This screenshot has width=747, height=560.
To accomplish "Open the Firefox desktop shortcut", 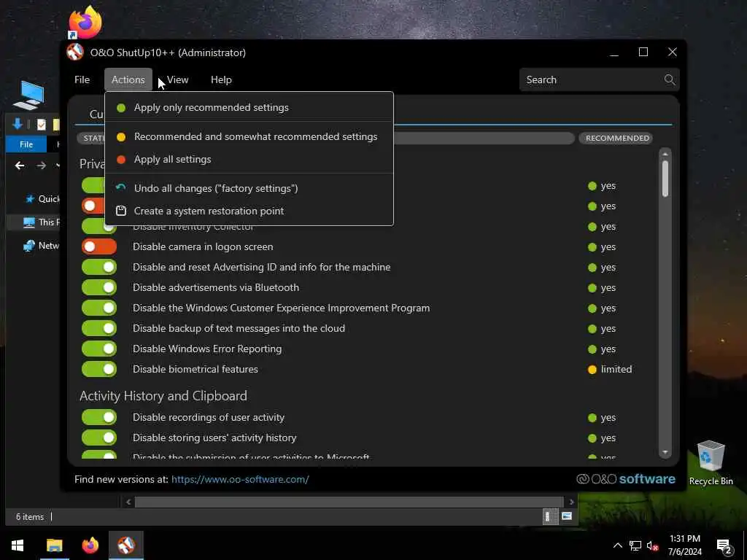I will pos(85,22).
